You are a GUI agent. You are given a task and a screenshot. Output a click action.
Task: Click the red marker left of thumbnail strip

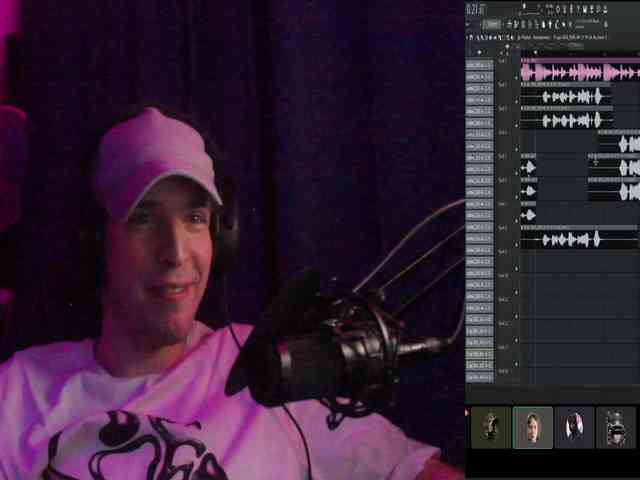(x=467, y=412)
